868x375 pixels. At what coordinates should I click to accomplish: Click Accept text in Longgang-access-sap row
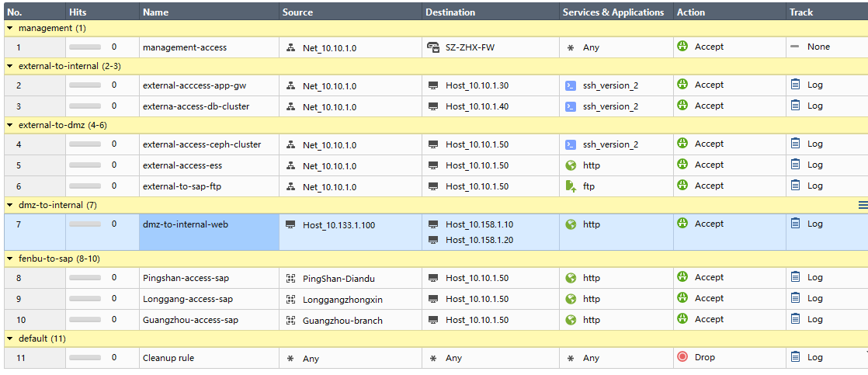point(709,298)
